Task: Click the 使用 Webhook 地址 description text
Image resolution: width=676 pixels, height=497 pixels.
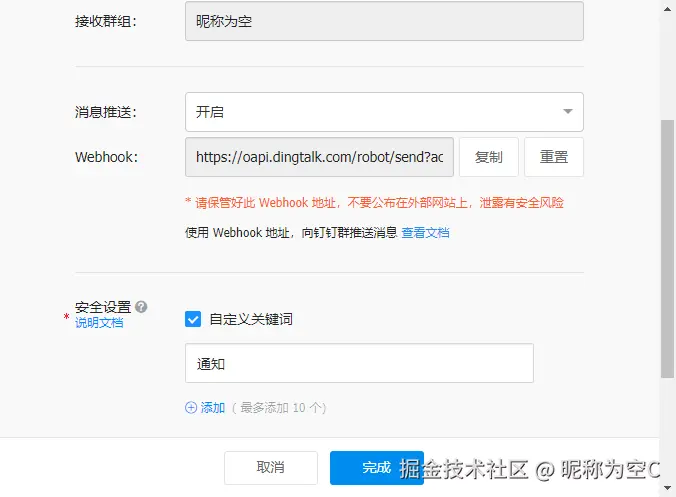Action: click(291, 233)
